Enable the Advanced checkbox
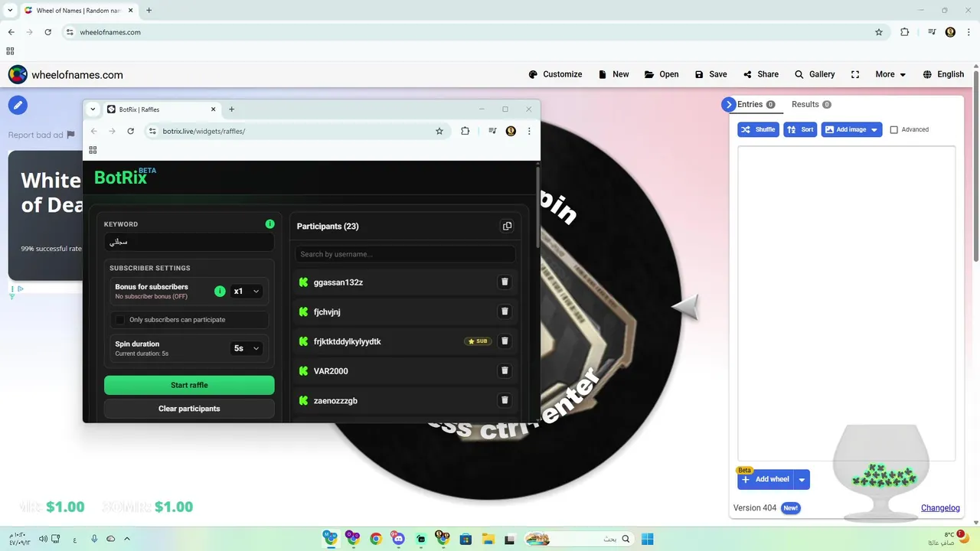This screenshot has height=551, width=980. click(x=893, y=130)
